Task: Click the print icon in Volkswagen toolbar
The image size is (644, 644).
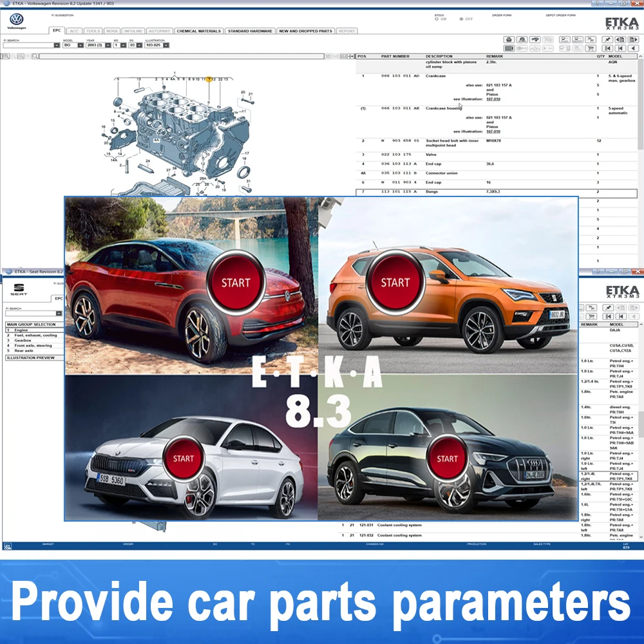Action: (x=509, y=39)
